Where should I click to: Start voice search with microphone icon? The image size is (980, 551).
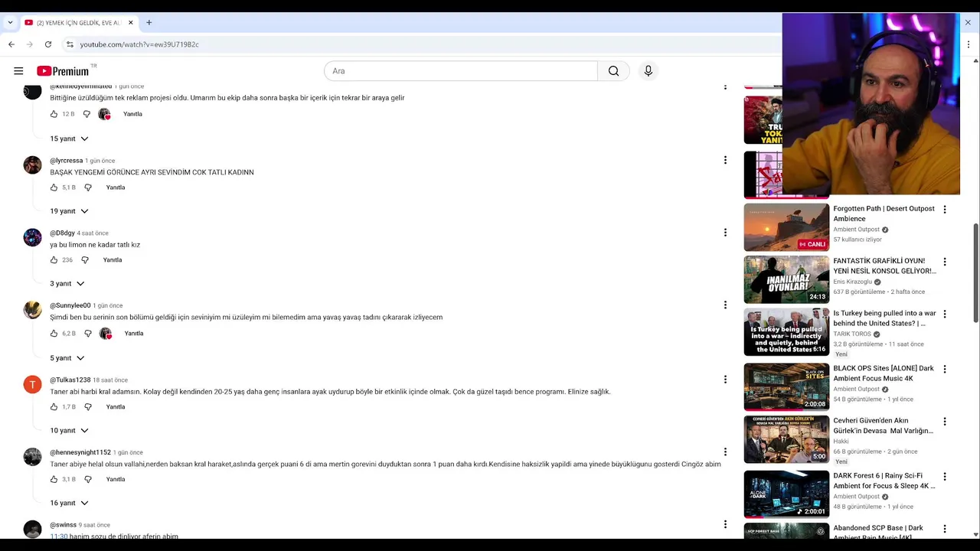648,71
